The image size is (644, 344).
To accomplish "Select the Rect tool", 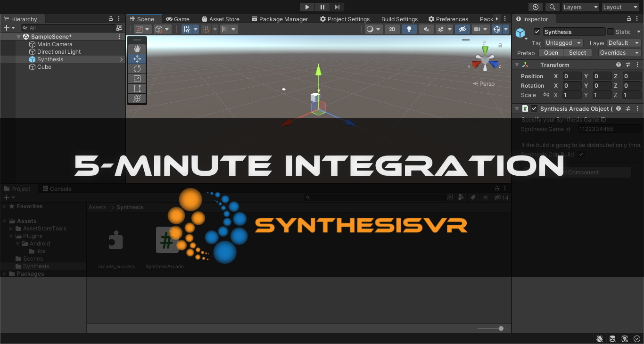I will pos(137,89).
